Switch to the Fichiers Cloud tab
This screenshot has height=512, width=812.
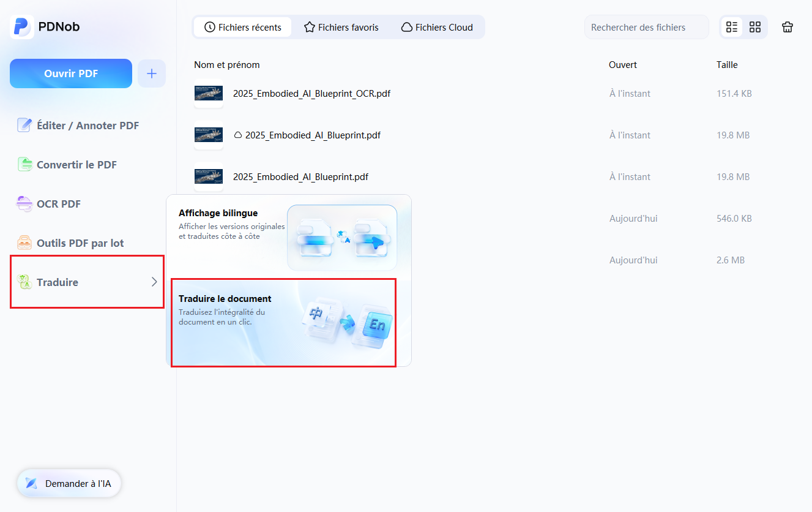437,27
